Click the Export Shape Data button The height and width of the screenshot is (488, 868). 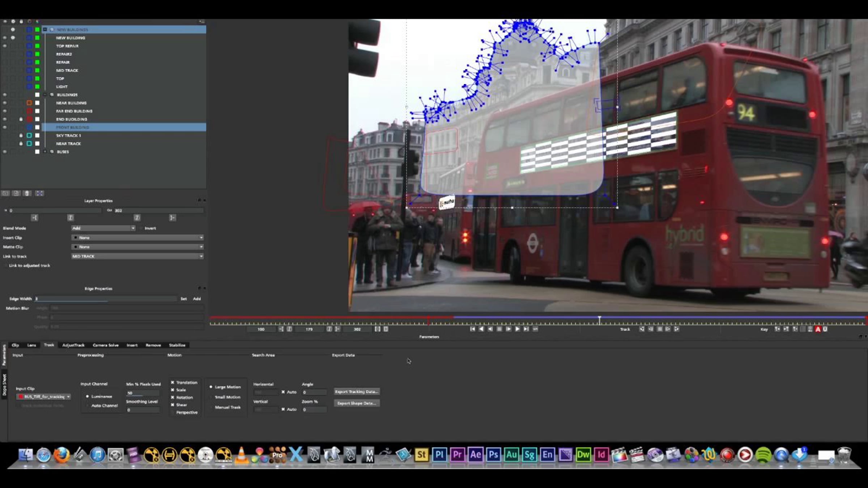point(357,403)
